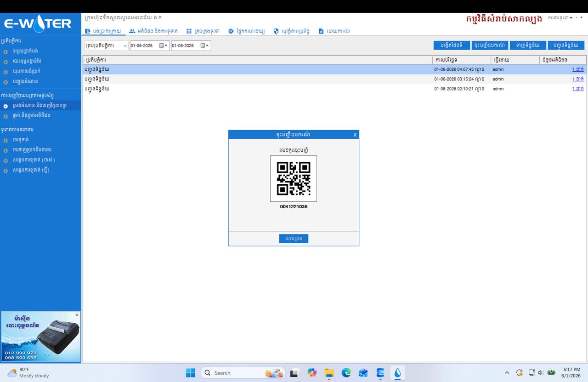The width and height of the screenshot is (588, 382).
Task: Select sidebar item ការទូទាត់ under bank payments
Action: pos(21,140)
